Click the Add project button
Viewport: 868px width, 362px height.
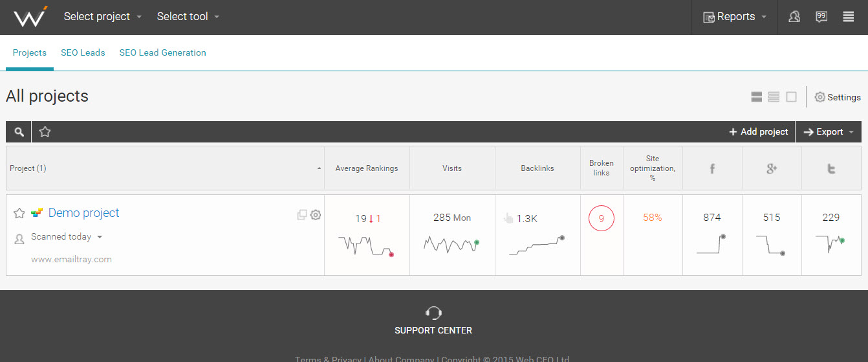tap(759, 132)
